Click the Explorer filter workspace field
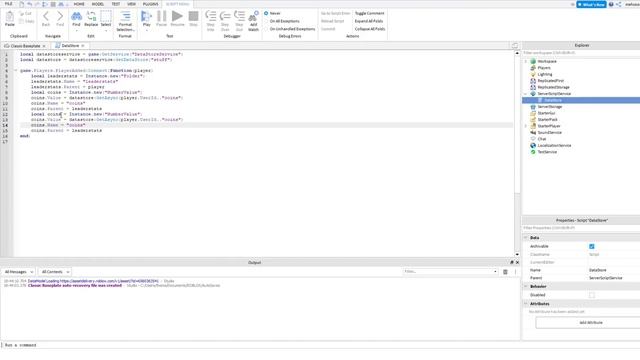Image resolution: width=640 pixels, height=360 pixels. [581, 53]
